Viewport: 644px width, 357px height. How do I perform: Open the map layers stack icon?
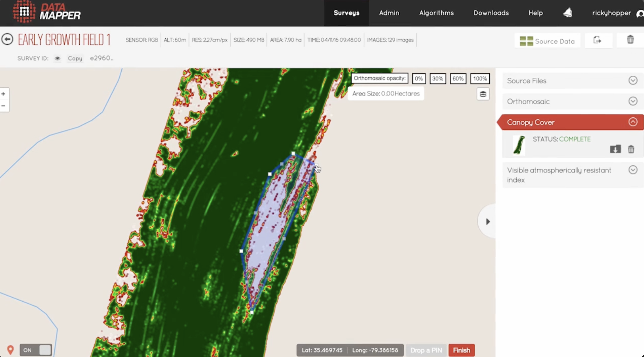coord(483,94)
